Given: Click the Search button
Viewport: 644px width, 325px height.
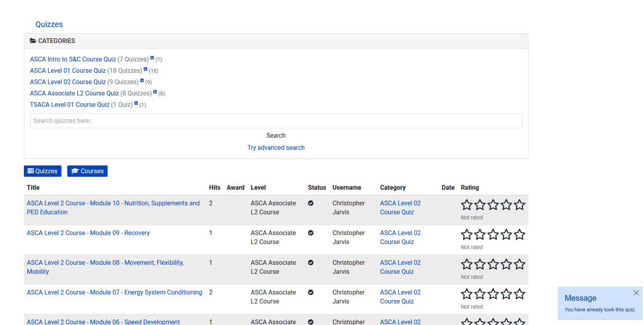Looking at the screenshot, I should click(276, 135).
